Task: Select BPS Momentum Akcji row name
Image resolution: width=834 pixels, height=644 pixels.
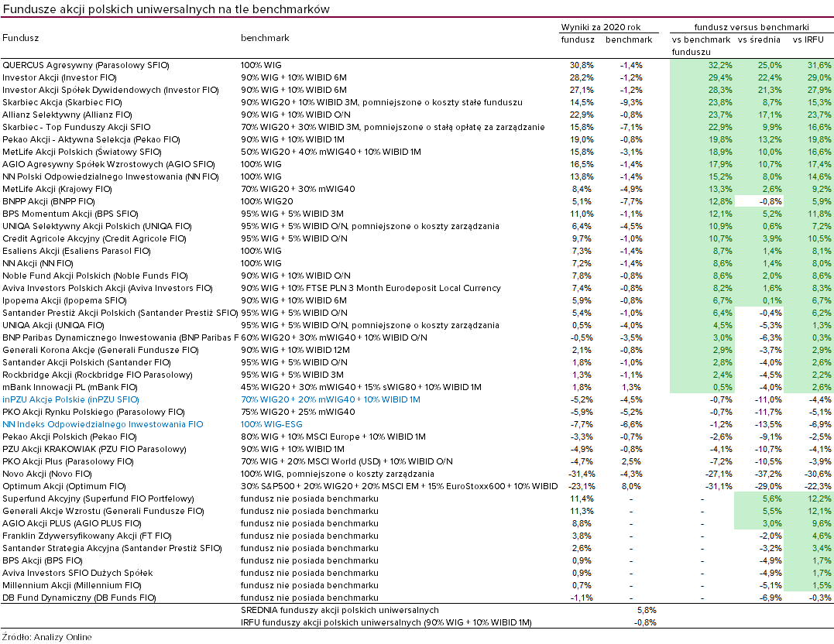Action: pos(70,214)
